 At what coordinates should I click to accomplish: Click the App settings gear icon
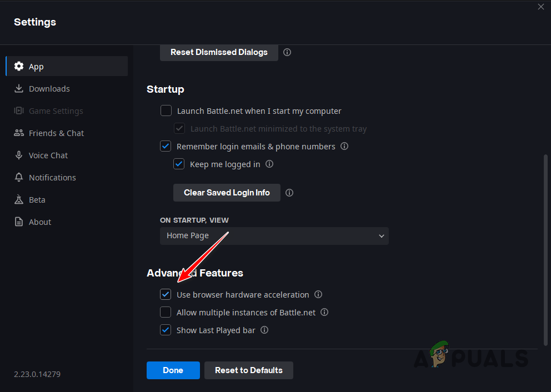point(18,66)
